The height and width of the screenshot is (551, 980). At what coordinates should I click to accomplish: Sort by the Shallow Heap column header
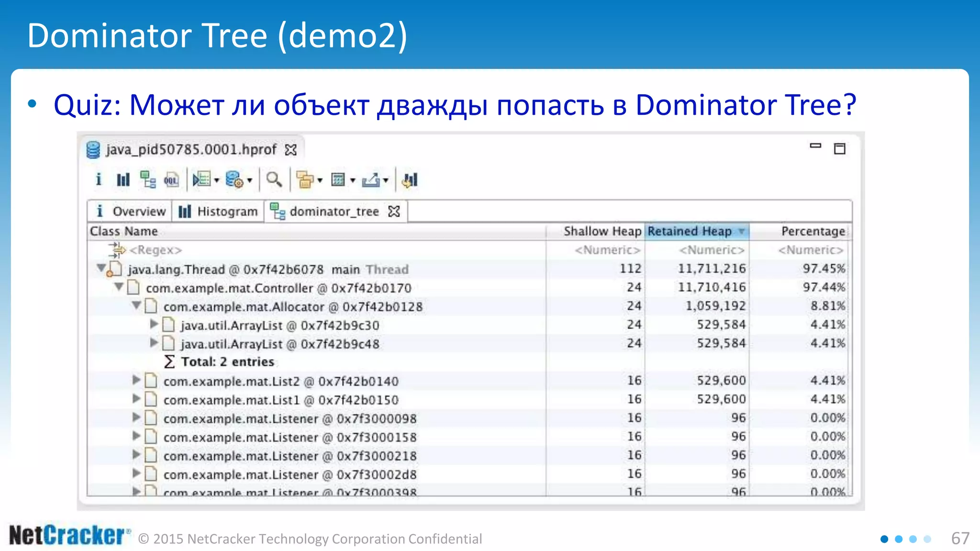[x=596, y=231]
